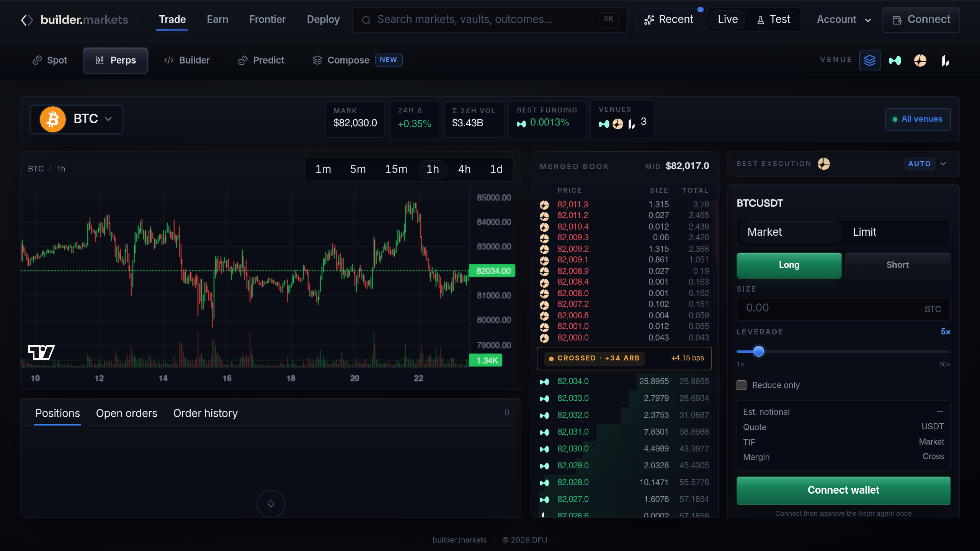Click the Size input field
980x551 pixels.
843,309
